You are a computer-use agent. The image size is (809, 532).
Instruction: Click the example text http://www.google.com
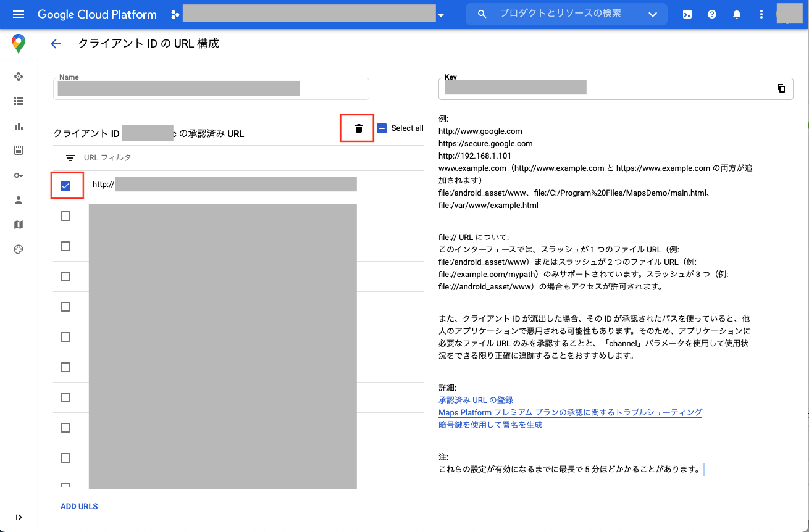[x=480, y=131]
